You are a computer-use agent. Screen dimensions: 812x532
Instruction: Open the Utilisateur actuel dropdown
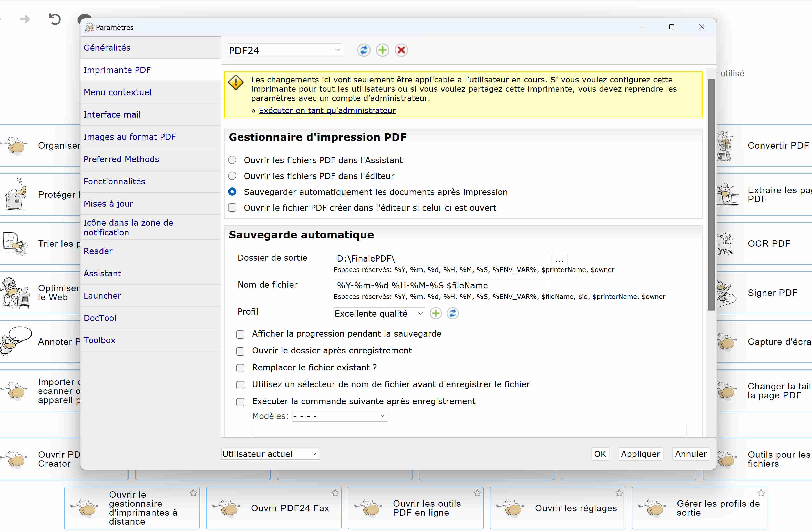pos(270,454)
